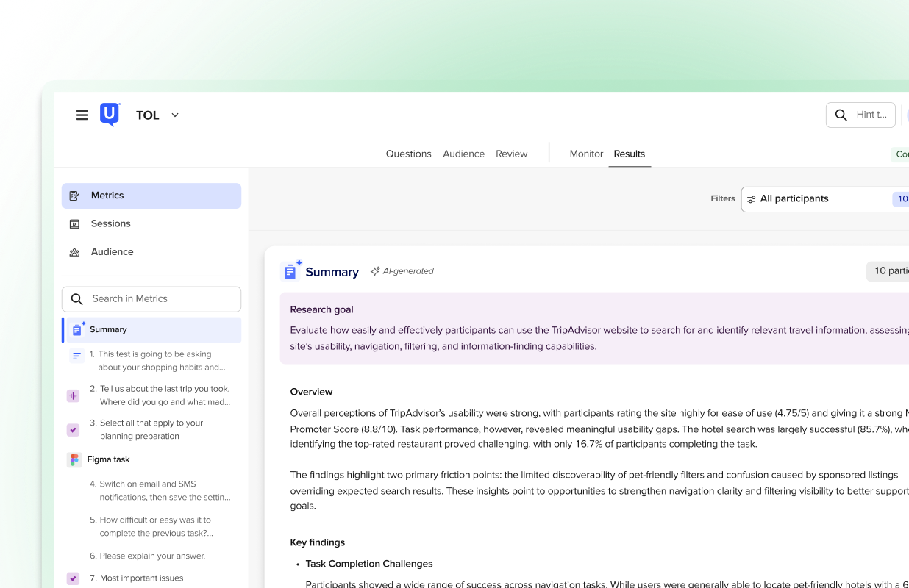Switch to the Monitor tab
909x588 pixels.
tap(586, 154)
